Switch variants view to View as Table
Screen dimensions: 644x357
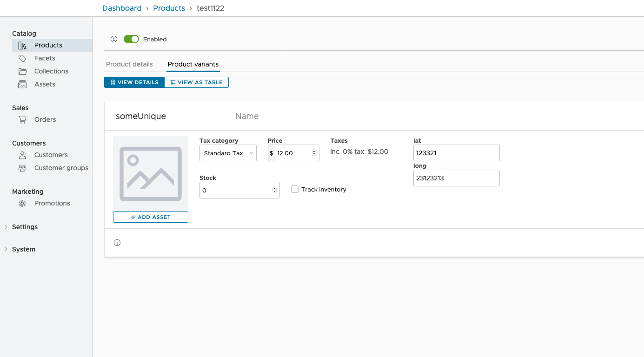click(x=196, y=82)
